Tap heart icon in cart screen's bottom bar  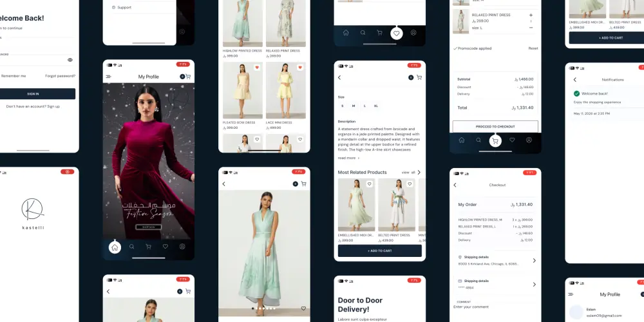point(512,140)
